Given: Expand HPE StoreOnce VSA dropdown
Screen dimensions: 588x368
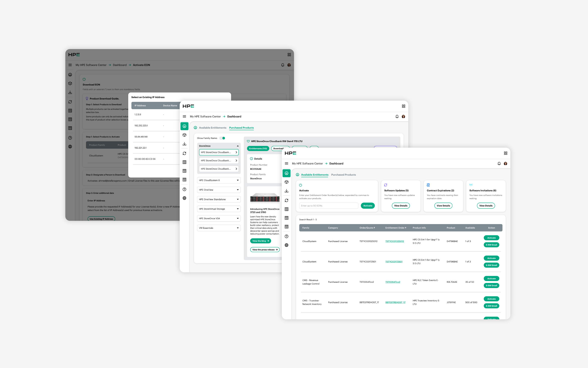Looking at the screenshot, I should point(219,218).
